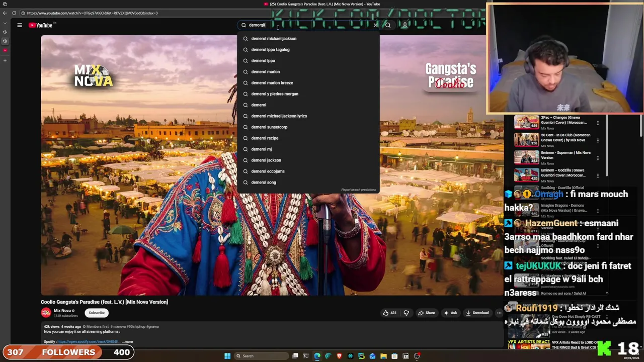Viewport: 644px width, 362px height.
Task: Click the search magnifier button
Action: 388,25
